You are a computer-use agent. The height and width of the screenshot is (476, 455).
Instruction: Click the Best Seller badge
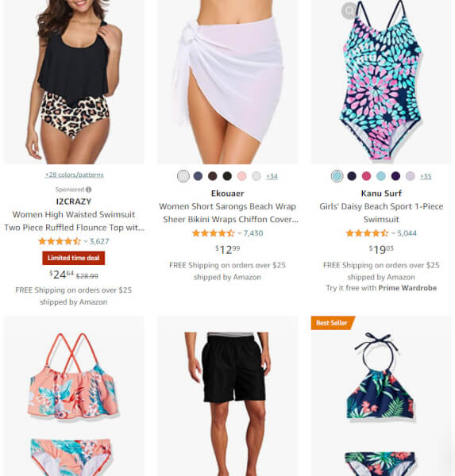333,323
